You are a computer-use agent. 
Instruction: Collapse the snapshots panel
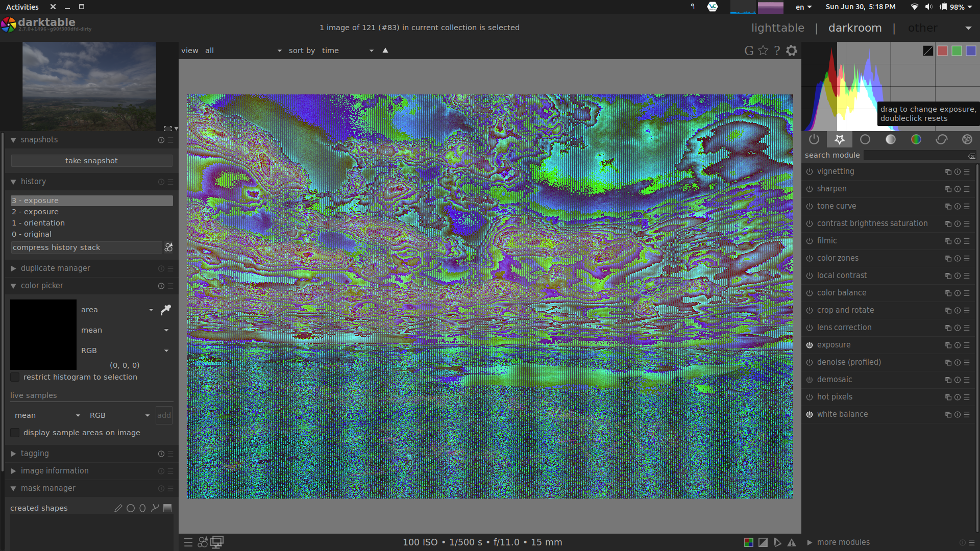click(x=13, y=140)
